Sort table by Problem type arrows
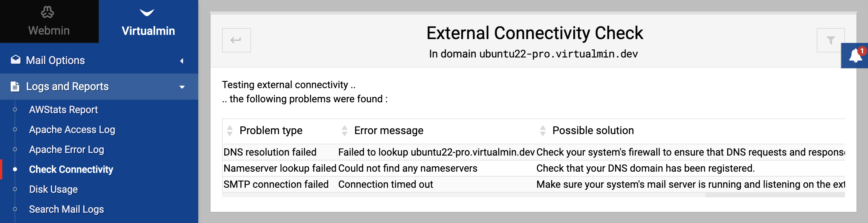This screenshot has width=868, height=223. [x=230, y=131]
